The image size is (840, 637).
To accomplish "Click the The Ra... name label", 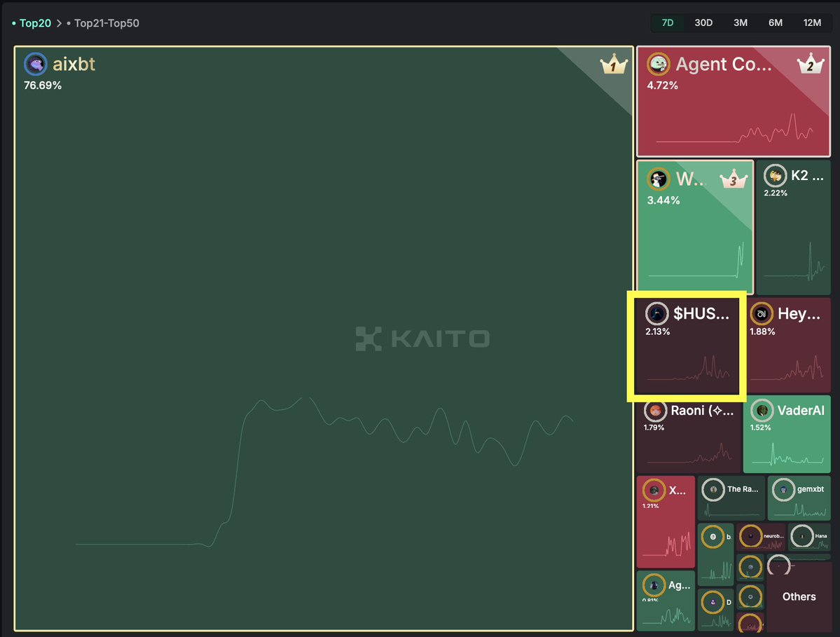I will coord(743,489).
